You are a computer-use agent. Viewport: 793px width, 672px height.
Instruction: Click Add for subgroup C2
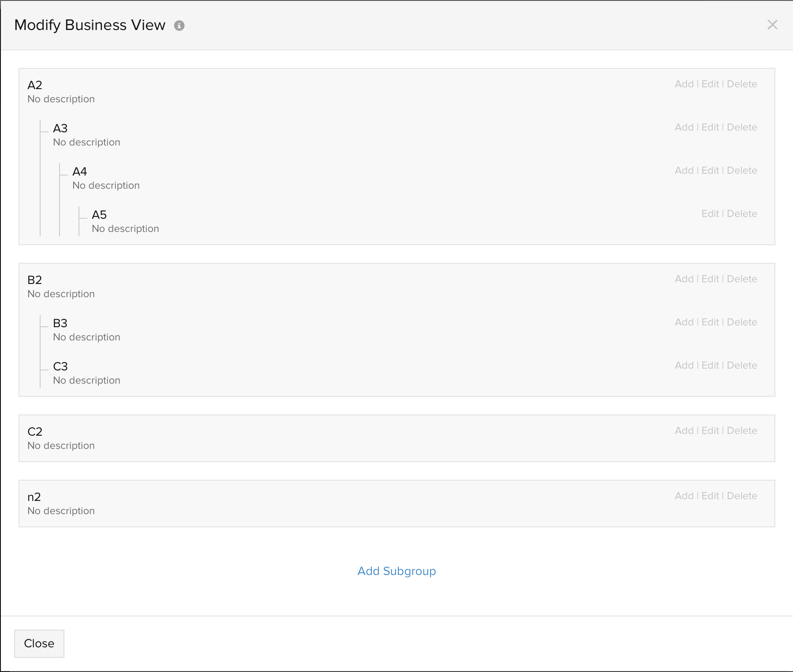pos(684,431)
